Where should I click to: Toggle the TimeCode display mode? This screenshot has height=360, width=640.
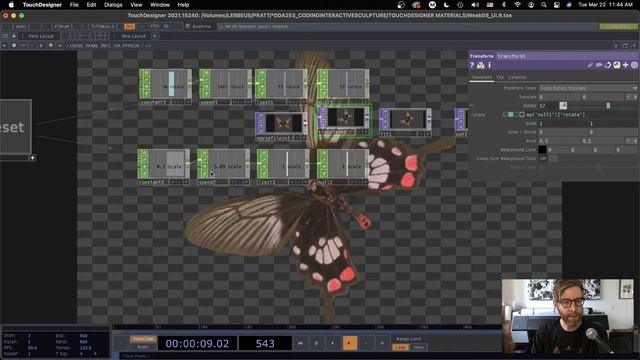coord(143,339)
